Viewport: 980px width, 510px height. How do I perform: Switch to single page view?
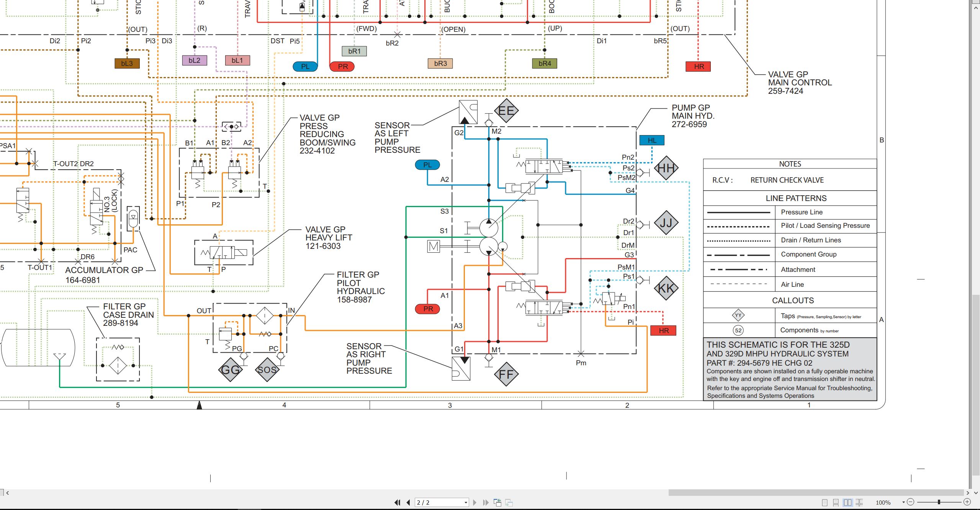click(x=825, y=502)
